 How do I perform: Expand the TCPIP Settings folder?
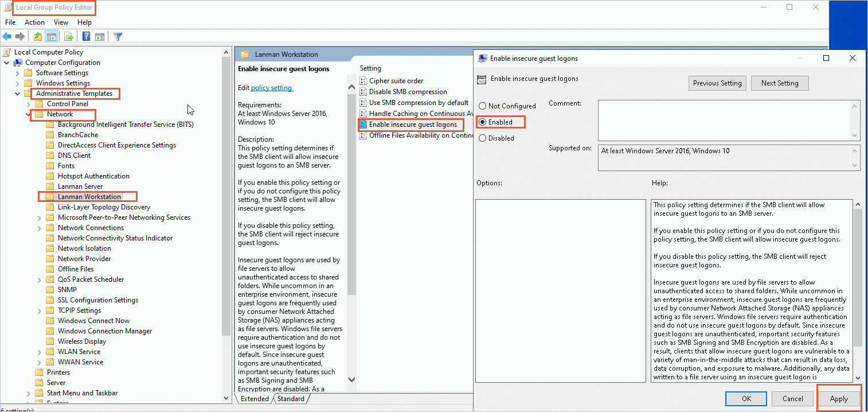click(39, 310)
